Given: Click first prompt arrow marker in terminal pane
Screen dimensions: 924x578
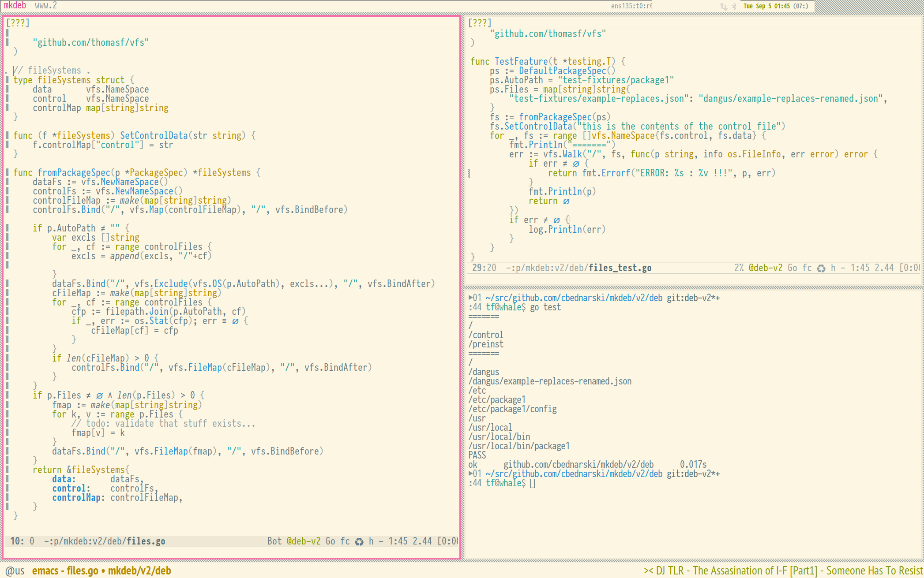Looking at the screenshot, I should tap(470, 298).
